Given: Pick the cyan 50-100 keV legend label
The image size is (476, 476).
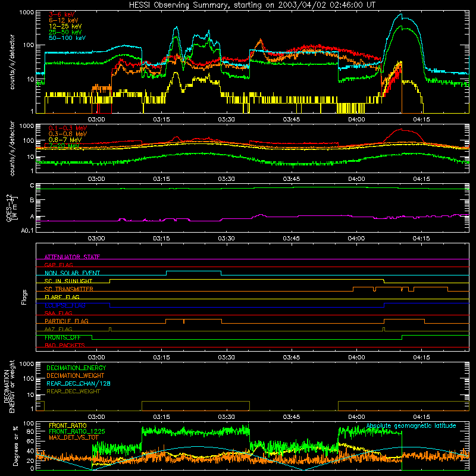Looking at the screenshot, I should click(67, 38).
